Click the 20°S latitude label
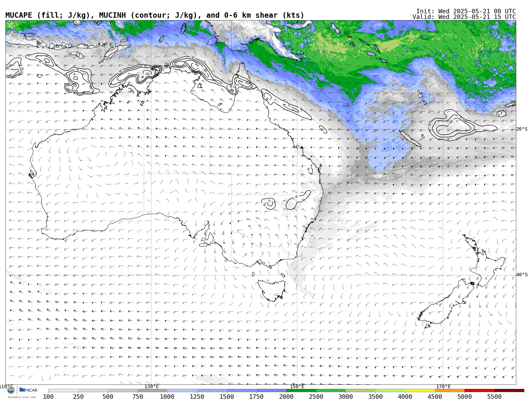 coord(522,129)
